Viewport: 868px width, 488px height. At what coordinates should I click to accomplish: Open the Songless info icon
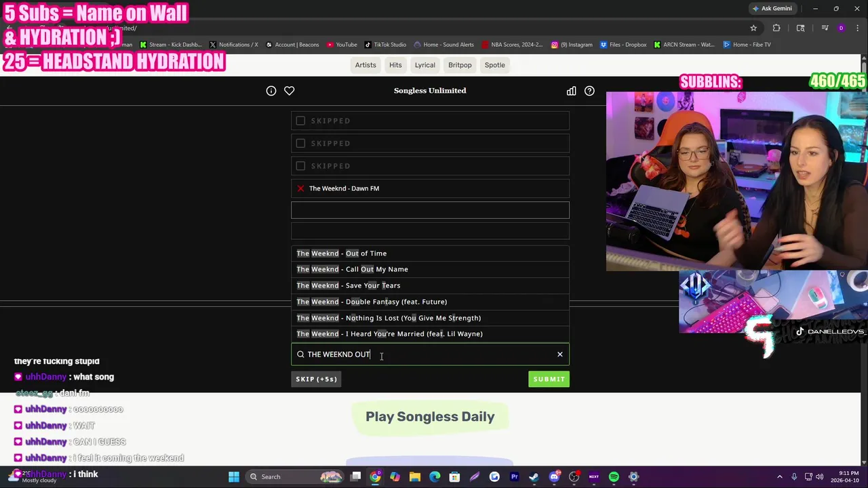point(271,91)
